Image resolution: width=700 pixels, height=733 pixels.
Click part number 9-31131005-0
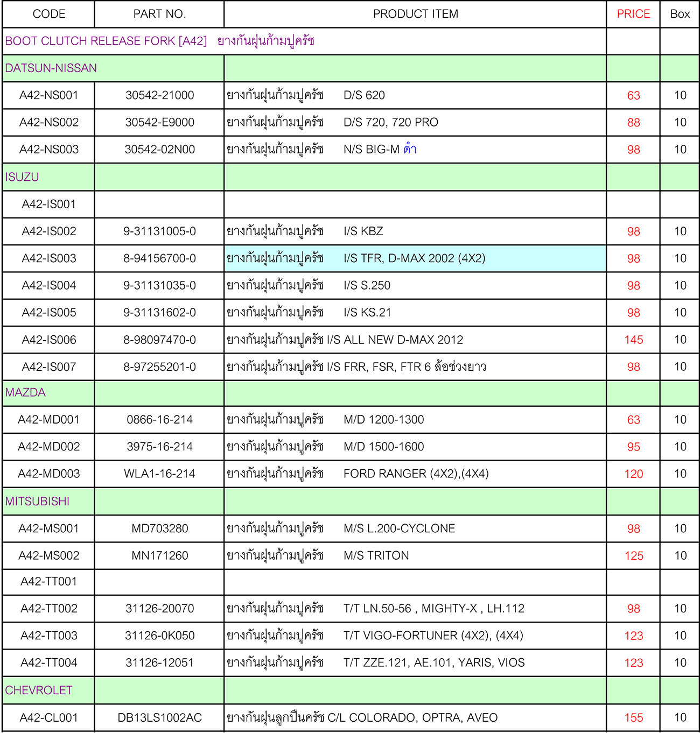point(160,231)
